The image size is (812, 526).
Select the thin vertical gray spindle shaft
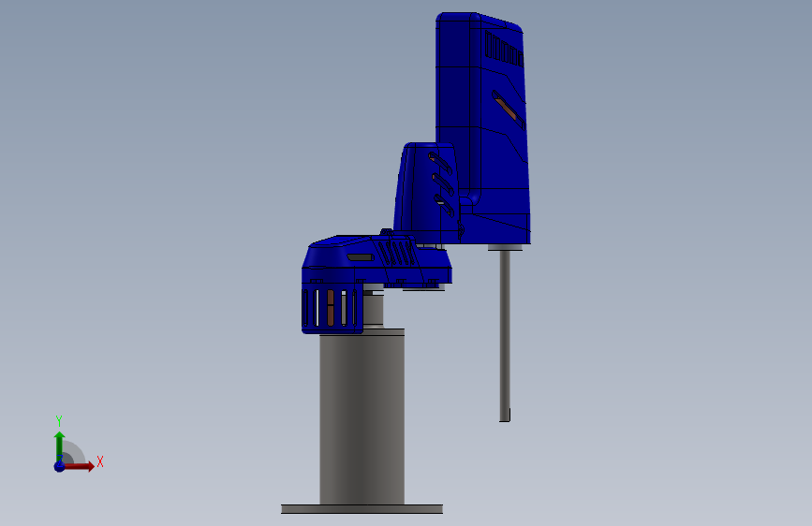point(505,335)
